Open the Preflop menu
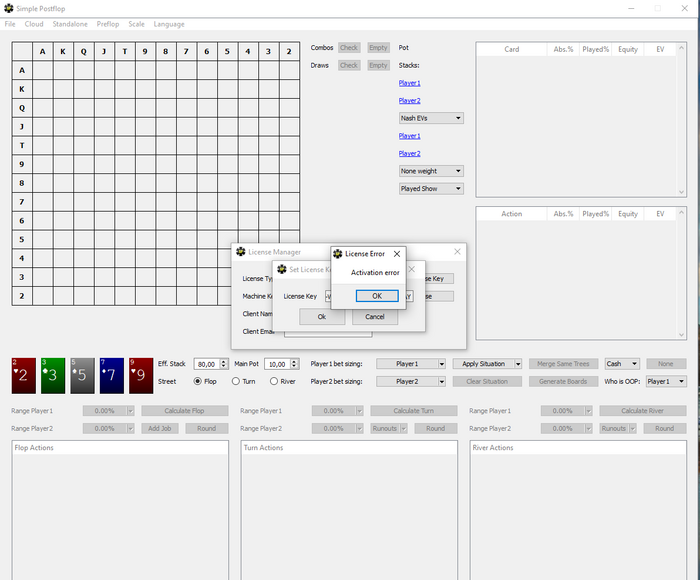 (108, 24)
